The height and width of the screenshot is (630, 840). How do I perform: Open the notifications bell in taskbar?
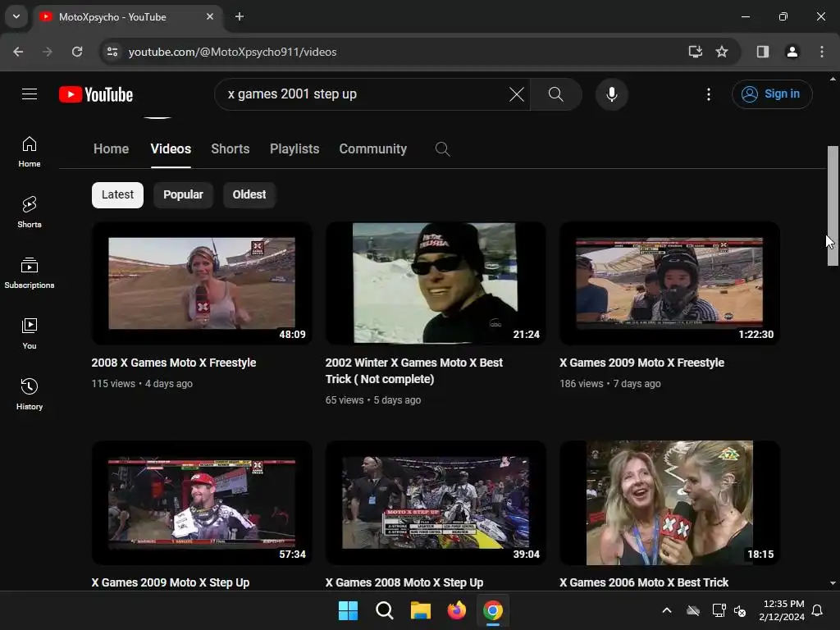tap(818, 610)
